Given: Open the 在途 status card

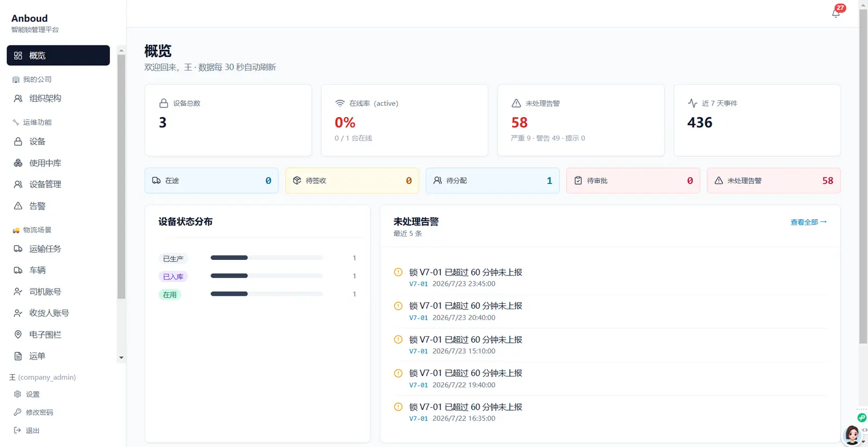Looking at the screenshot, I should click(212, 181).
